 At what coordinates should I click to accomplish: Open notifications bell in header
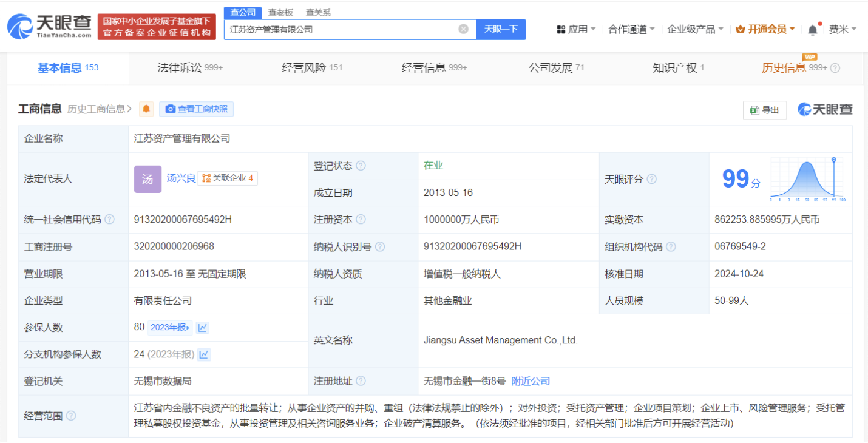click(x=813, y=30)
